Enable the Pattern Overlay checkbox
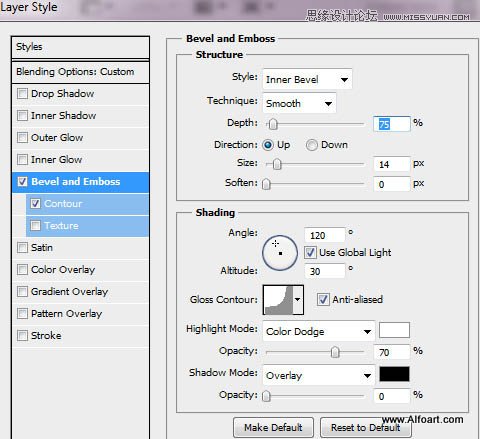 [22, 314]
